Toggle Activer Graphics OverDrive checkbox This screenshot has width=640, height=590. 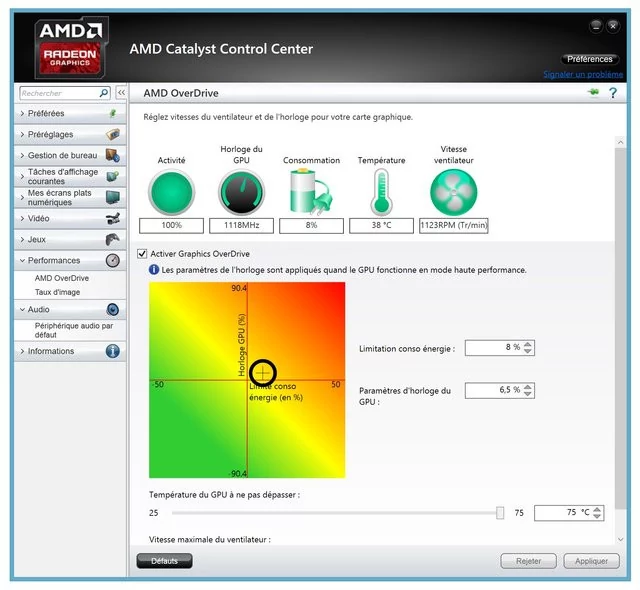142,253
